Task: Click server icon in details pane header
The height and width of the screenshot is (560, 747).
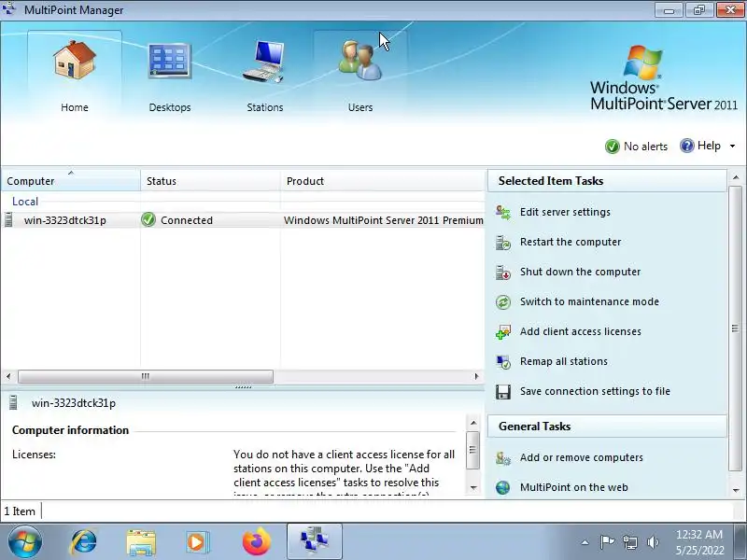Action: point(13,403)
